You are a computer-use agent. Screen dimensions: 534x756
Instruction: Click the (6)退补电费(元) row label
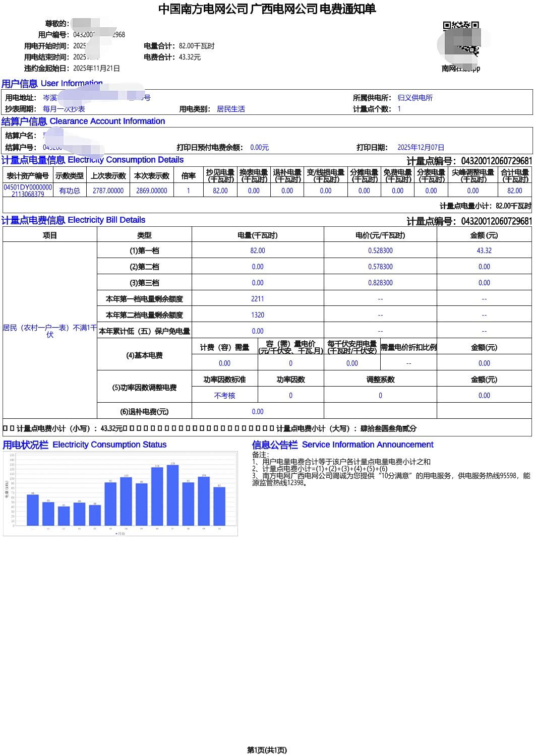(x=144, y=412)
